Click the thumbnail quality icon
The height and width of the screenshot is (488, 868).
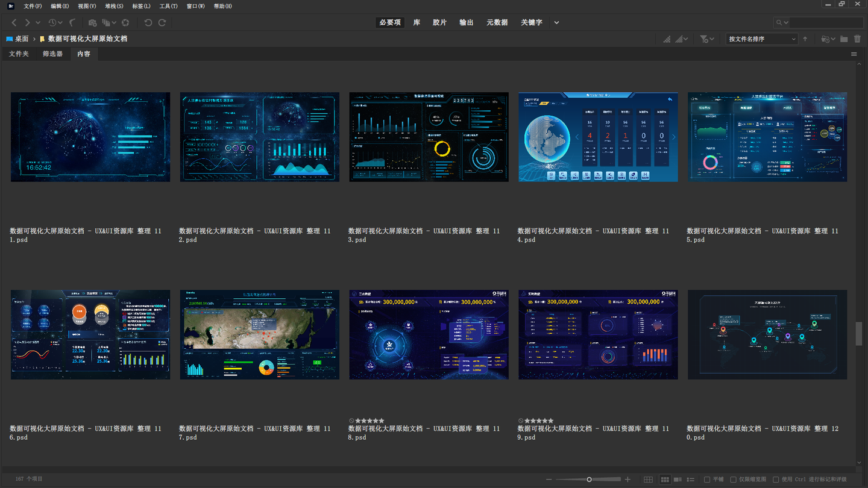pyautogui.click(x=667, y=39)
